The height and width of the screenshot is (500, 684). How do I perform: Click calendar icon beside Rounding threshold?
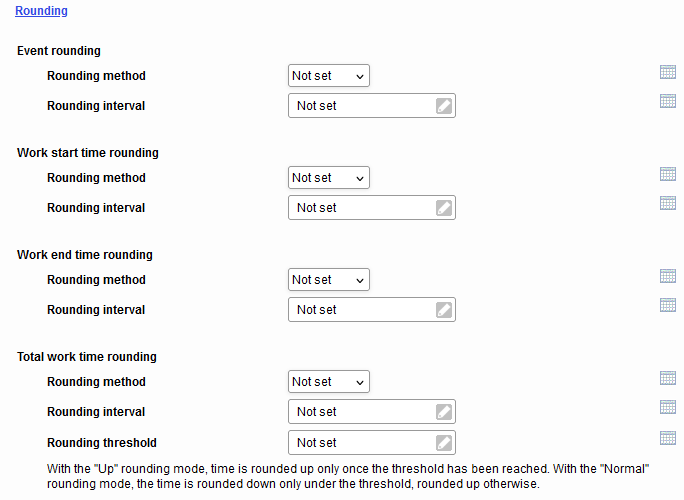(x=668, y=438)
